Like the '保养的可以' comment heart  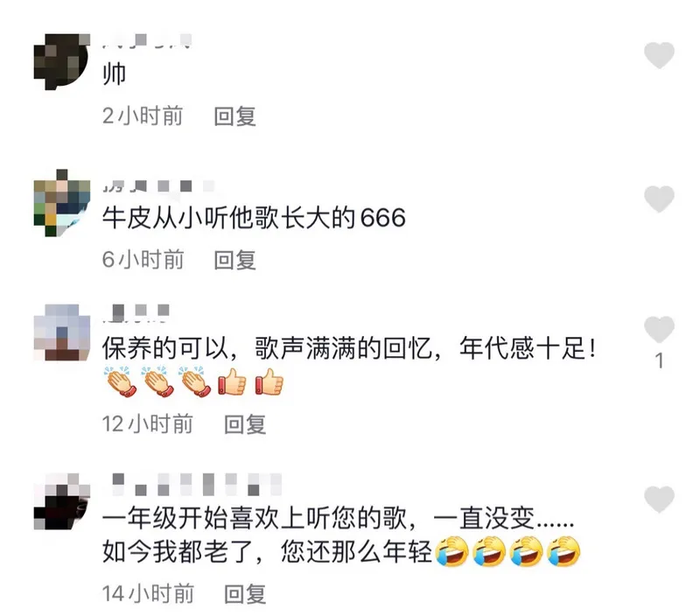[x=659, y=329]
